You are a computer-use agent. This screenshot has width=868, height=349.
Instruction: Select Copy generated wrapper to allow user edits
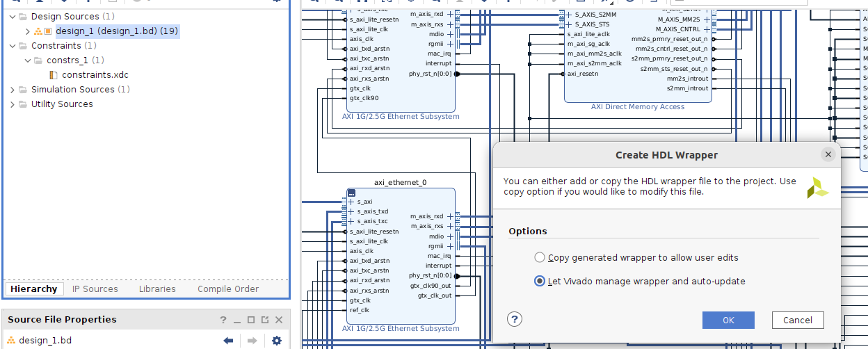pos(540,257)
